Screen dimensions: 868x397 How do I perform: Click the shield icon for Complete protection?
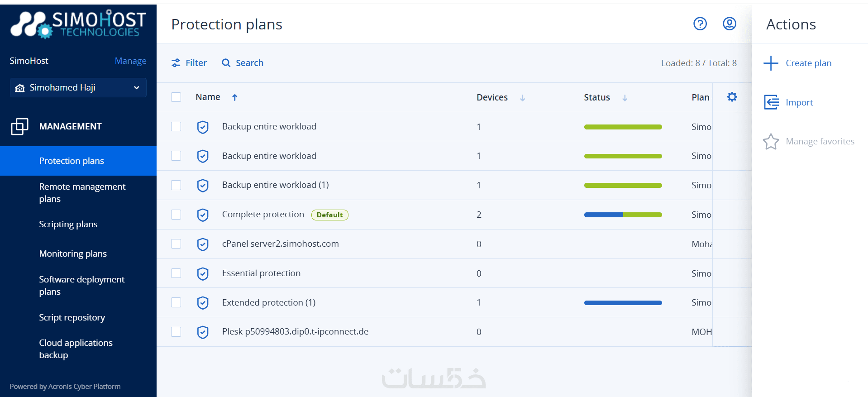pyautogui.click(x=203, y=215)
